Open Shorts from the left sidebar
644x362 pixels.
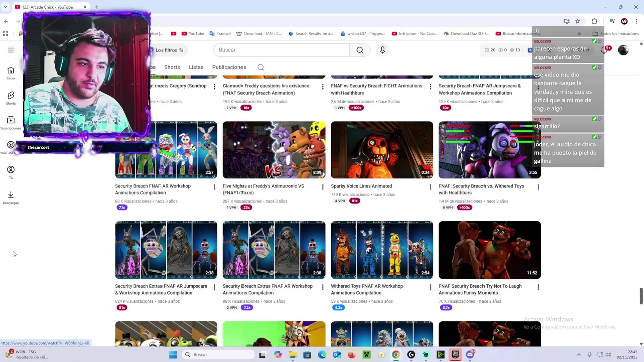click(x=11, y=98)
